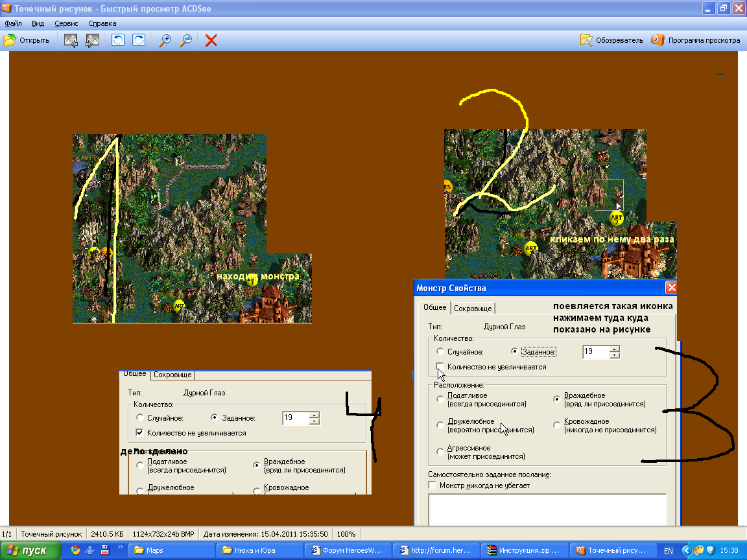Launch Google Chrome from quick launch
747x560 pixels.
(x=75, y=550)
